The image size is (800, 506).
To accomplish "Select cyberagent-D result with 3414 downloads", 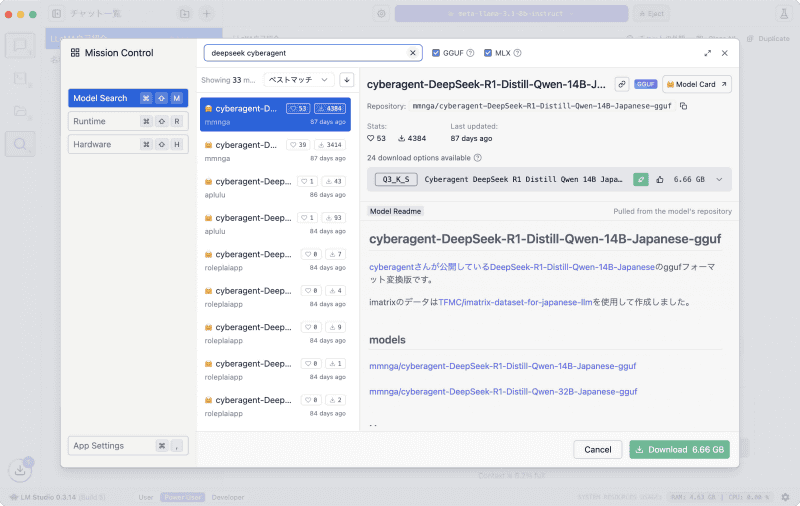I will pyautogui.click(x=276, y=151).
